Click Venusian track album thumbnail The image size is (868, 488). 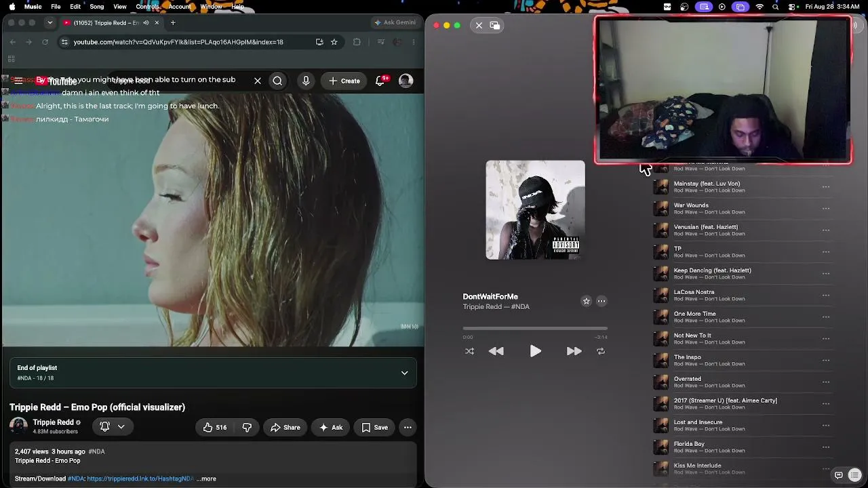[660, 230]
